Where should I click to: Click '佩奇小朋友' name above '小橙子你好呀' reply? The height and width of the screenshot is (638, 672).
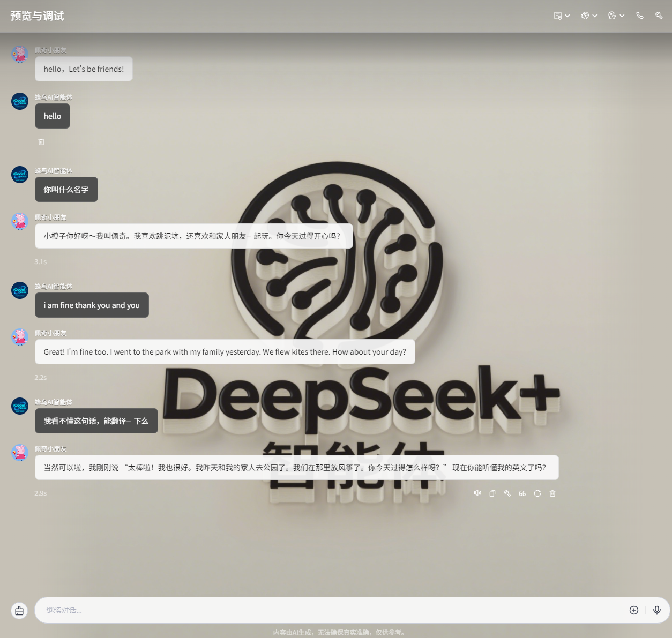(51, 217)
